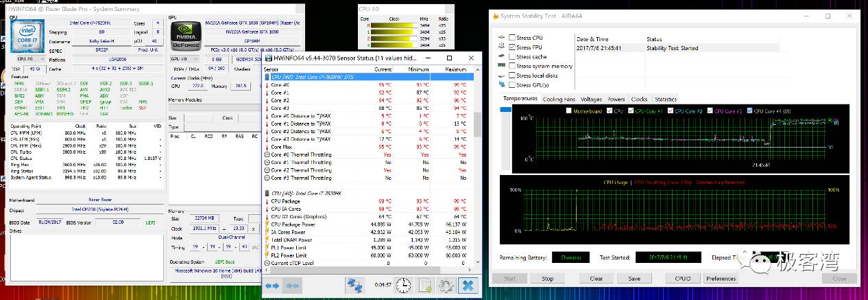Enable Stress local disks checkbox

(x=512, y=76)
